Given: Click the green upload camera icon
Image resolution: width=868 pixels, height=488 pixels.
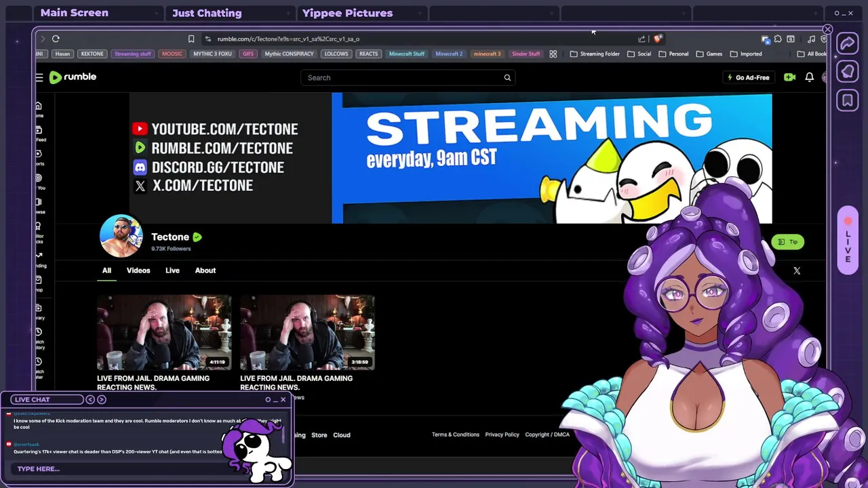Looking at the screenshot, I should coord(789,77).
